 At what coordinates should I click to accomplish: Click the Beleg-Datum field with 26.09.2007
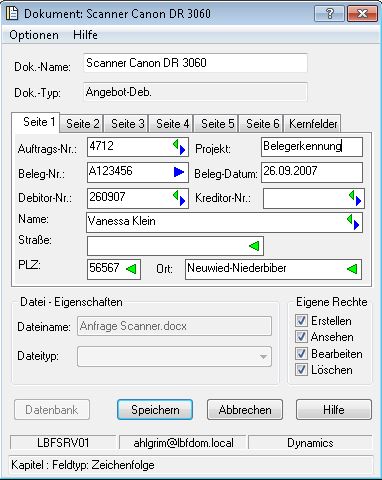point(312,172)
